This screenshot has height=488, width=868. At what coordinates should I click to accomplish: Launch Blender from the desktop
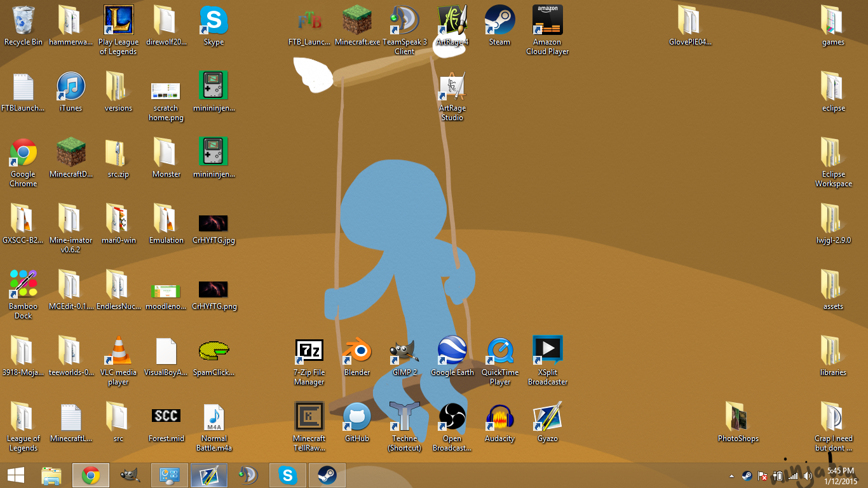tap(356, 351)
